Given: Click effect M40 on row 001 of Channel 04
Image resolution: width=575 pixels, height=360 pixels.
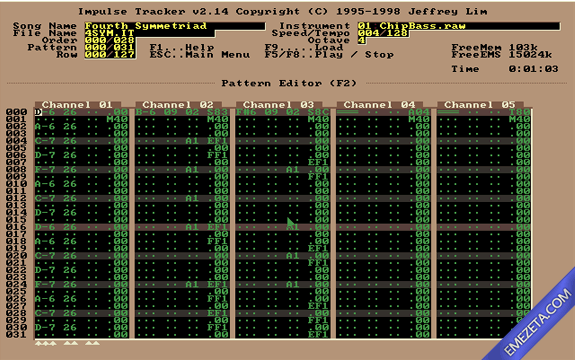Looking at the screenshot, I should coord(419,119).
